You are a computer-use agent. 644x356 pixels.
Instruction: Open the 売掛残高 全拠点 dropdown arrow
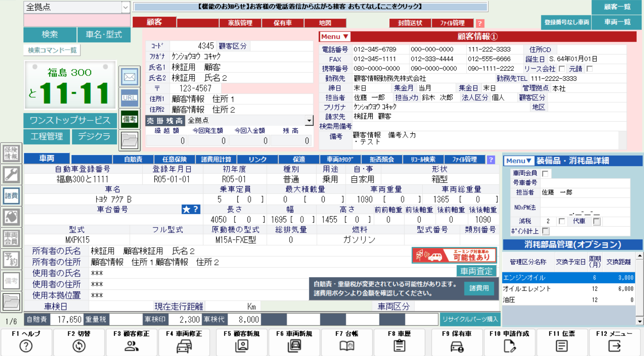pyautogui.click(x=309, y=120)
